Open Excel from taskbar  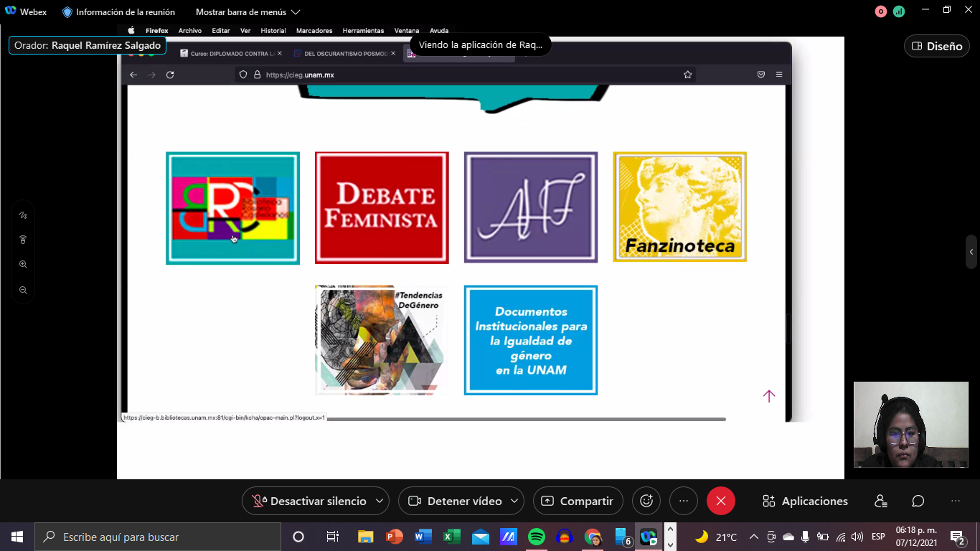click(451, 537)
